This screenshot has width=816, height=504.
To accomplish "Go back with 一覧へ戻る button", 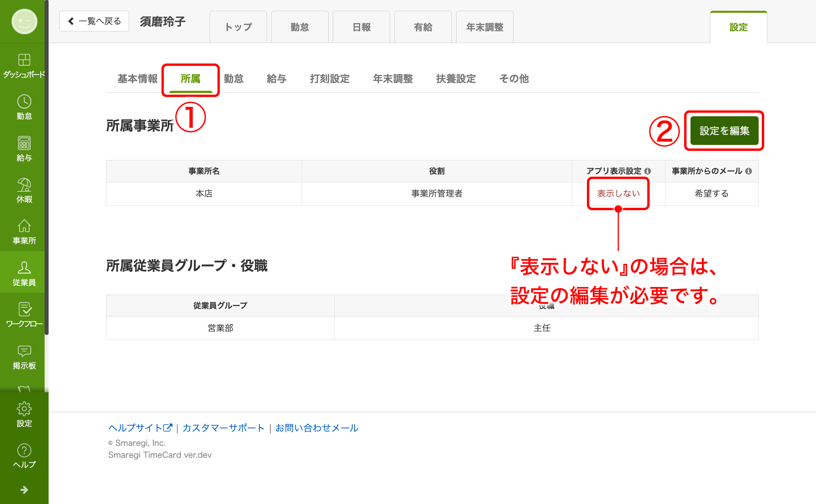I will point(94,21).
